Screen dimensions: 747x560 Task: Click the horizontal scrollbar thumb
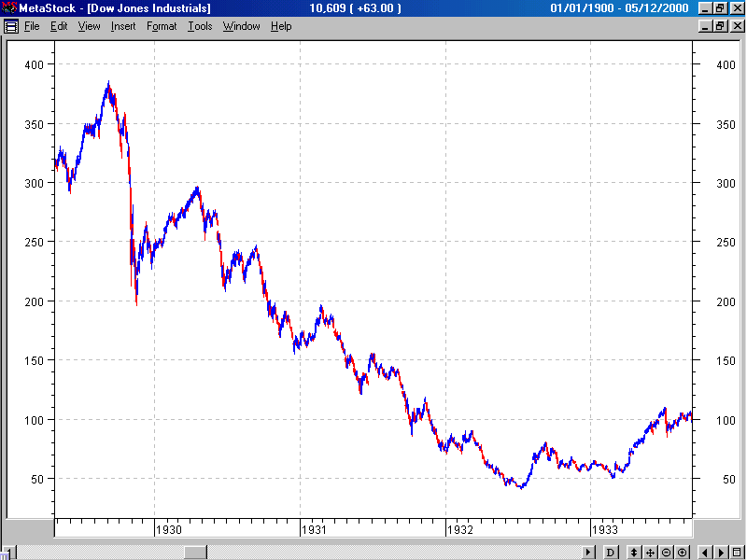195,553
